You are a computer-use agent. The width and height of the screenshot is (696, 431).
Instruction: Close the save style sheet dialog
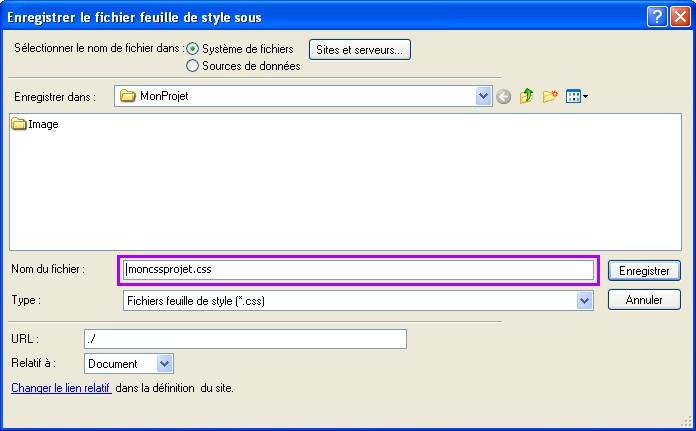(679, 16)
